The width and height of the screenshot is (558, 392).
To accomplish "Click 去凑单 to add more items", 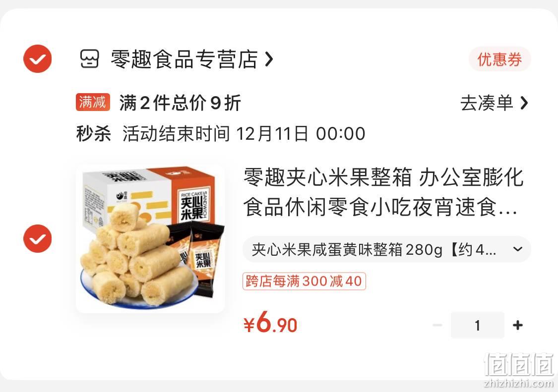I will [x=487, y=103].
